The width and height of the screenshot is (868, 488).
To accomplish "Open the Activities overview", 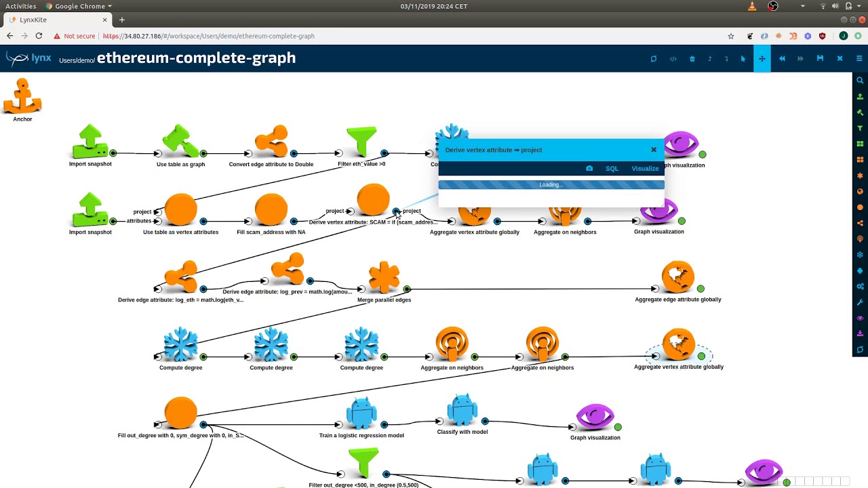I will click(x=21, y=6).
